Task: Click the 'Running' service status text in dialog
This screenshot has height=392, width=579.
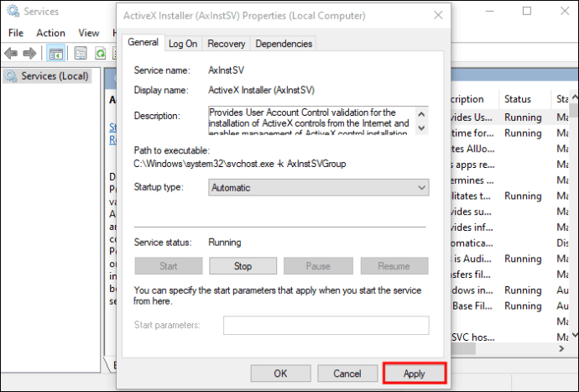Action: point(225,243)
